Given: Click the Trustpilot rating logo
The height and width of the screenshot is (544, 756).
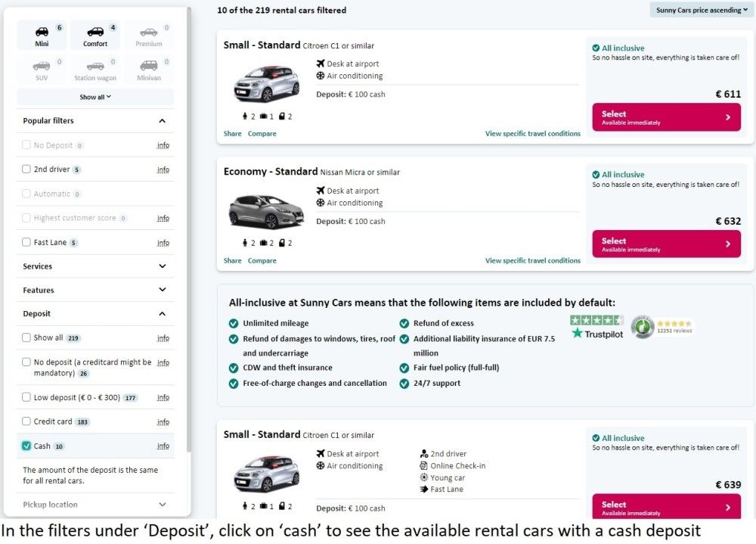Looking at the screenshot, I should click(597, 328).
